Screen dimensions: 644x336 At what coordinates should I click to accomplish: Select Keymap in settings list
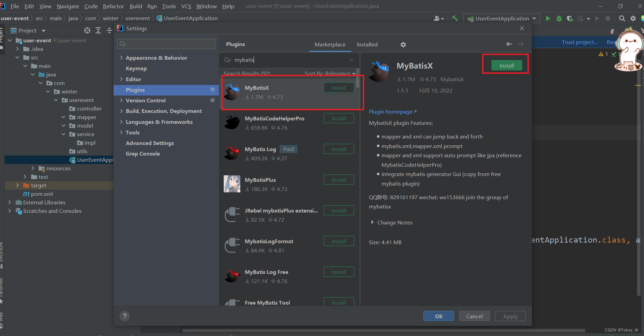coord(136,69)
